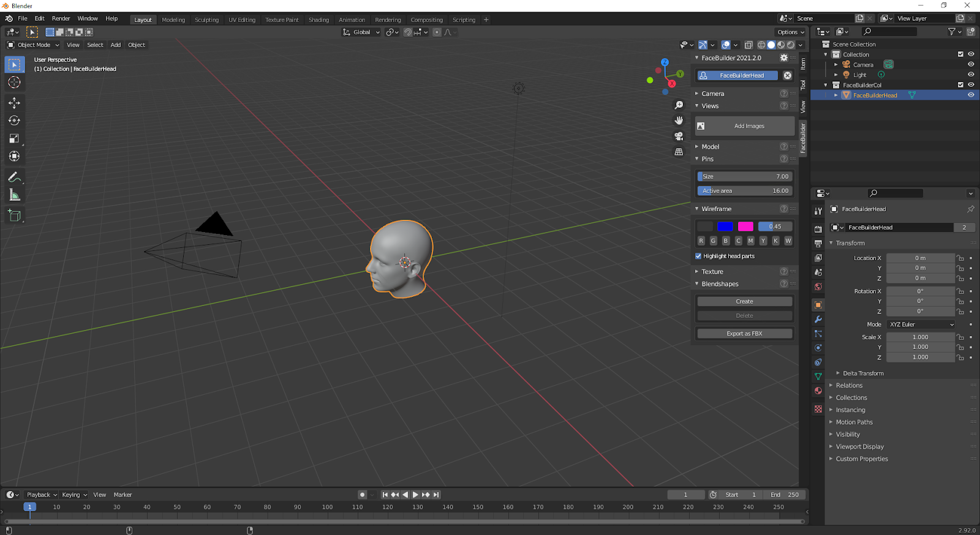Open Render Properties tab icon
The height and width of the screenshot is (535, 980).
point(818,229)
